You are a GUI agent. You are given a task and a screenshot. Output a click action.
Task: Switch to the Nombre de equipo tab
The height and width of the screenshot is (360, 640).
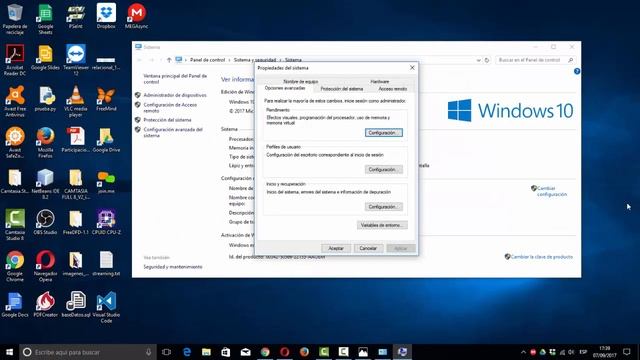300,82
